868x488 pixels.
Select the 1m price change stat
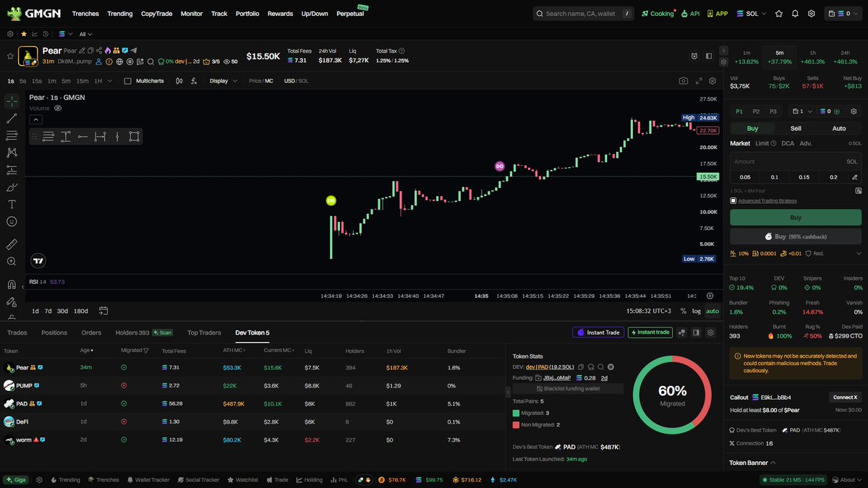point(746,57)
